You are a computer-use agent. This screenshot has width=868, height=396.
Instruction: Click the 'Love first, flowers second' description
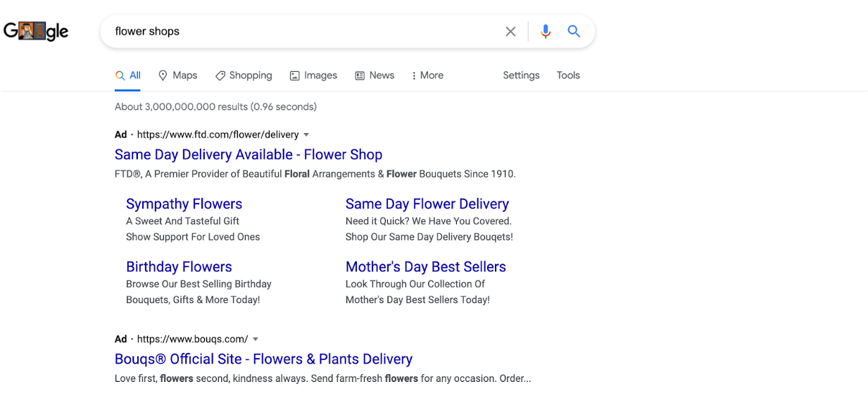323,378
